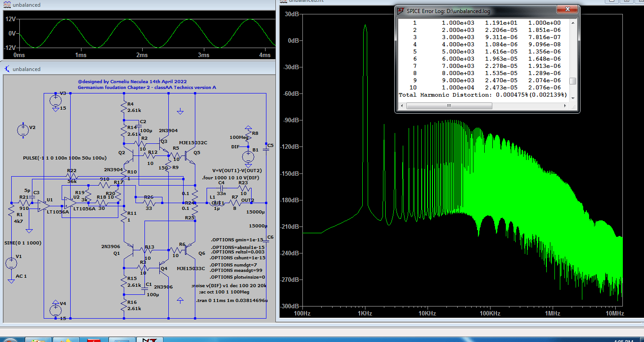Click the PULSE(-1 1 0 100n...) source value
644x342 pixels.
(x=64, y=158)
